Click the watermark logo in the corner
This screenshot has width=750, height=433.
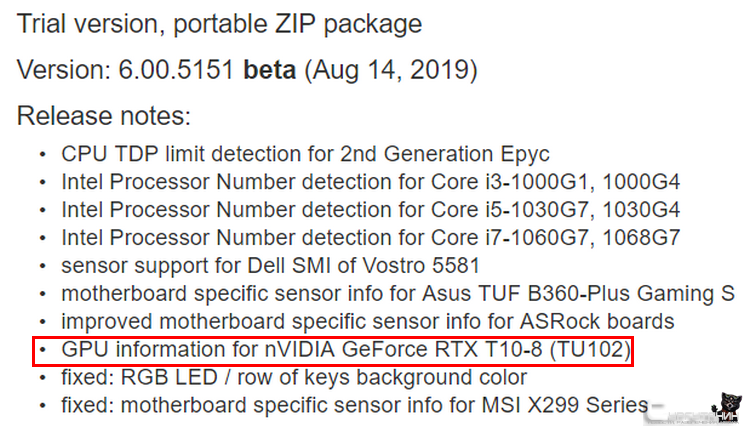pos(694,410)
